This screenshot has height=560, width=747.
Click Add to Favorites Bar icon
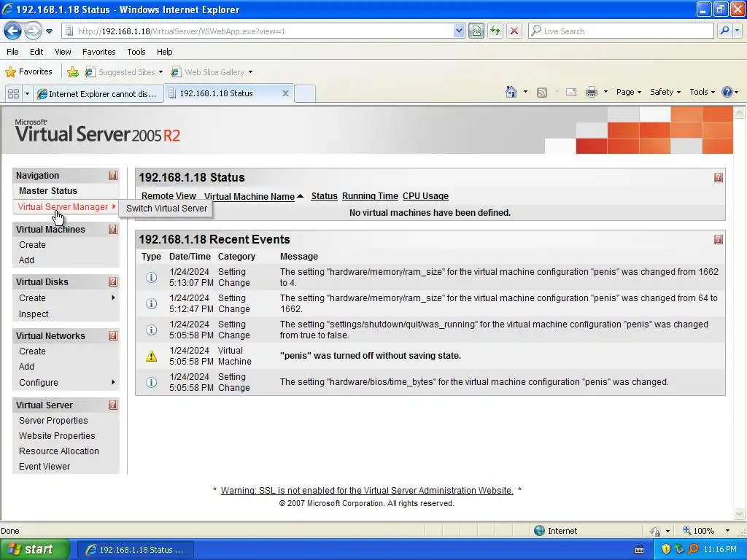click(73, 72)
